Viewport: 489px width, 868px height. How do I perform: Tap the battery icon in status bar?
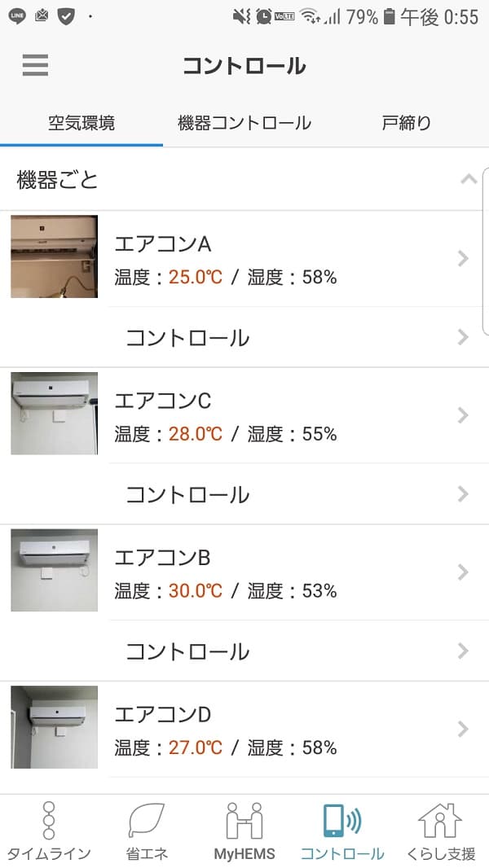389,16
